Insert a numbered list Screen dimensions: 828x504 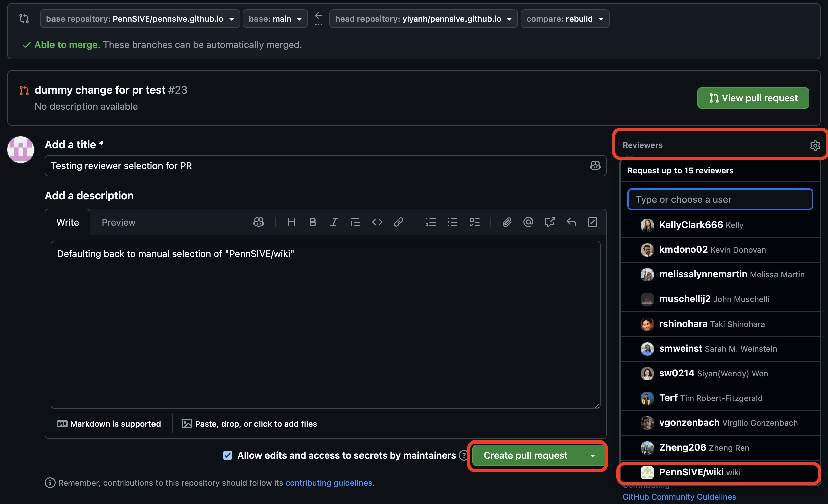tap(431, 222)
